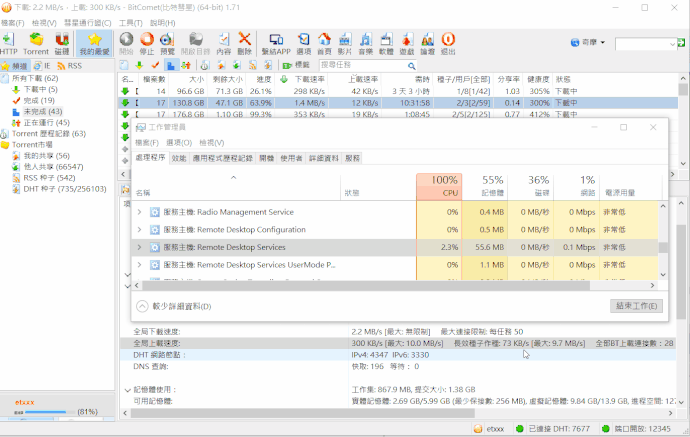Screen dimensions: 690x437
Task: Open the top-right search combo box dropdown
Action: (x=672, y=44)
